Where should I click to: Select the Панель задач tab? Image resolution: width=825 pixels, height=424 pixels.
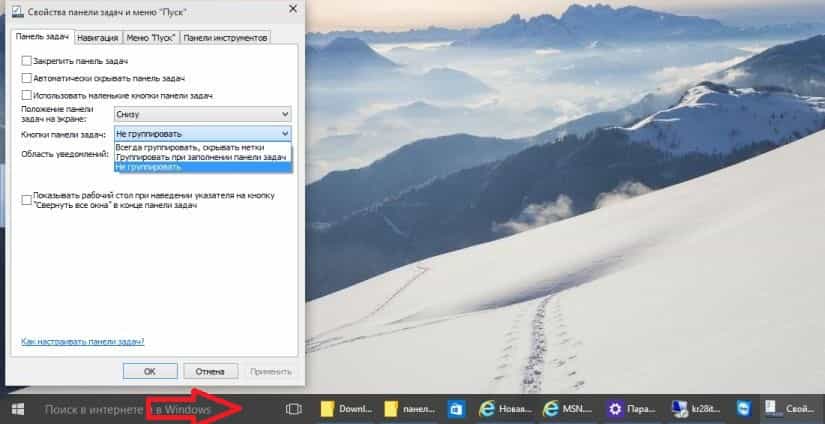tap(43, 36)
